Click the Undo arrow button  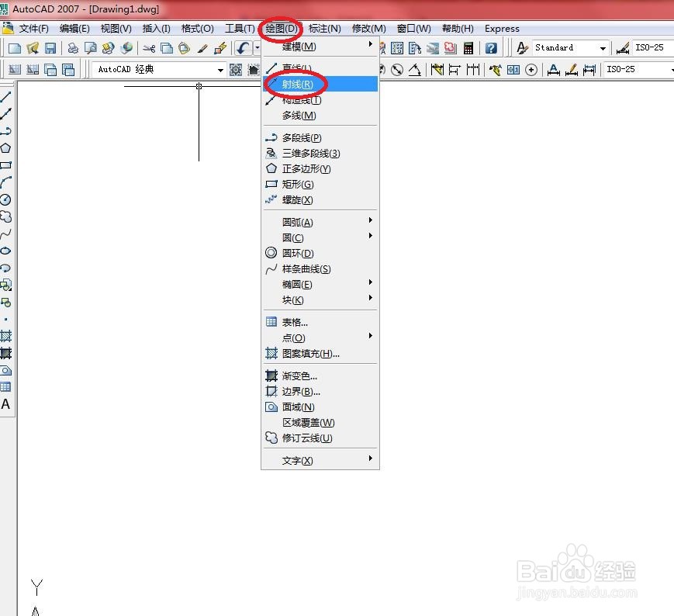[x=244, y=48]
